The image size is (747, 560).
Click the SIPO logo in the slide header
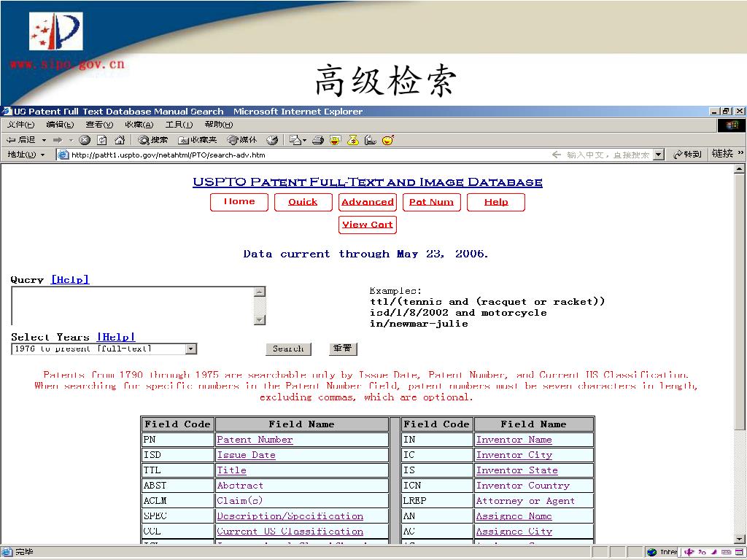[x=55, y=31]
